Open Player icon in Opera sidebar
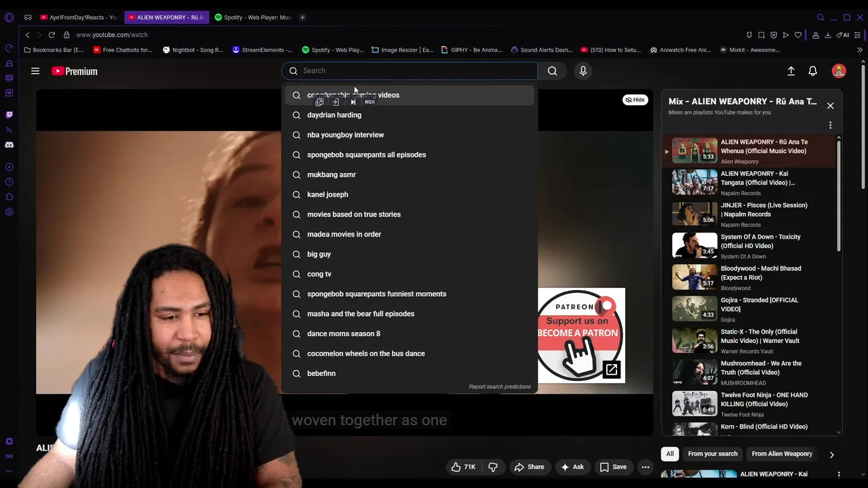This screenshot has height=488, width=868. (9, 167)
